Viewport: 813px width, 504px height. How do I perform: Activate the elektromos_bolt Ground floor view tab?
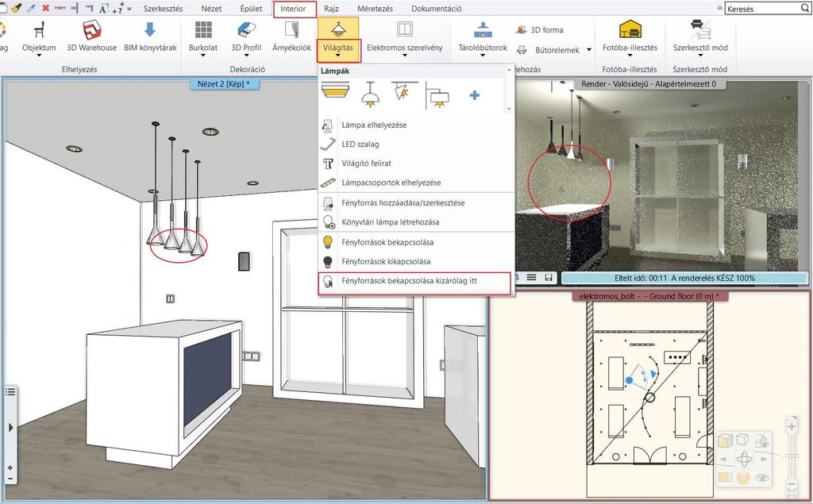coord(649,296)
